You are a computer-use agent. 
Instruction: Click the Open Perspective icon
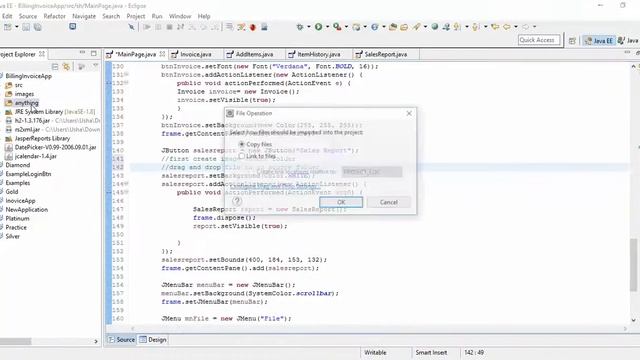pos(572,40)
